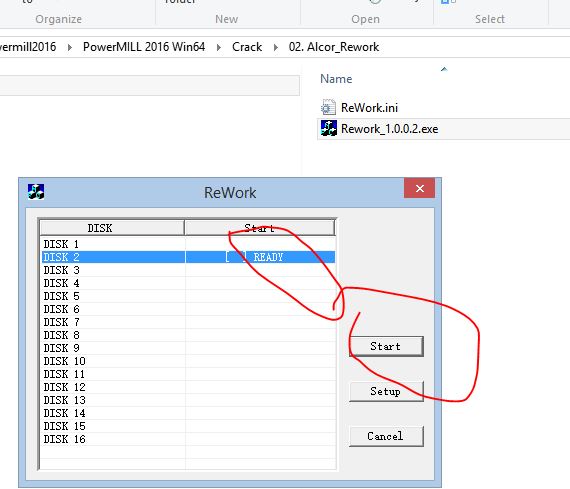Select the DISK 16 row

pos(188,439)
